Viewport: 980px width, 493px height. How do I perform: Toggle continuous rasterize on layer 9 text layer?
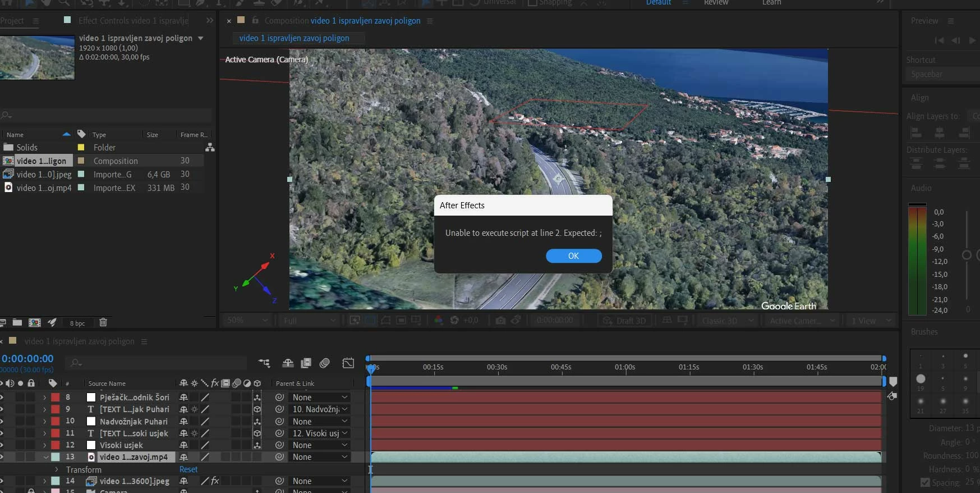coord(194,409)
